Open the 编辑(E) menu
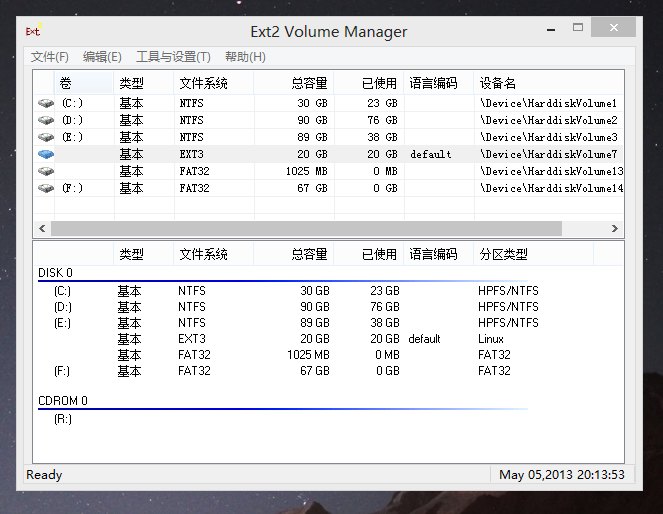This screenshot has width=663, height=514. click(x=102, y=57)
